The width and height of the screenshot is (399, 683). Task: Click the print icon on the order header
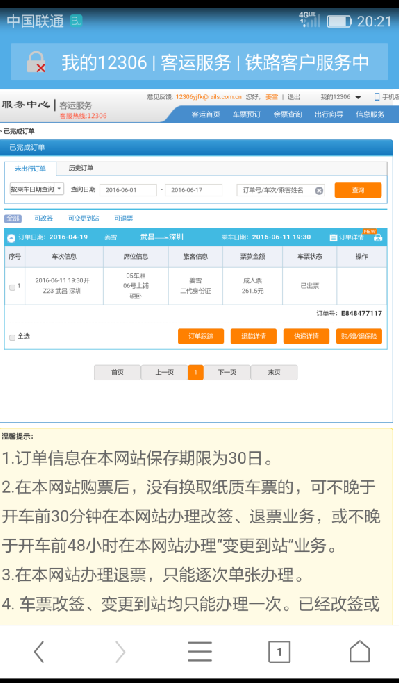pyautogui.click(x=378, y=237)
